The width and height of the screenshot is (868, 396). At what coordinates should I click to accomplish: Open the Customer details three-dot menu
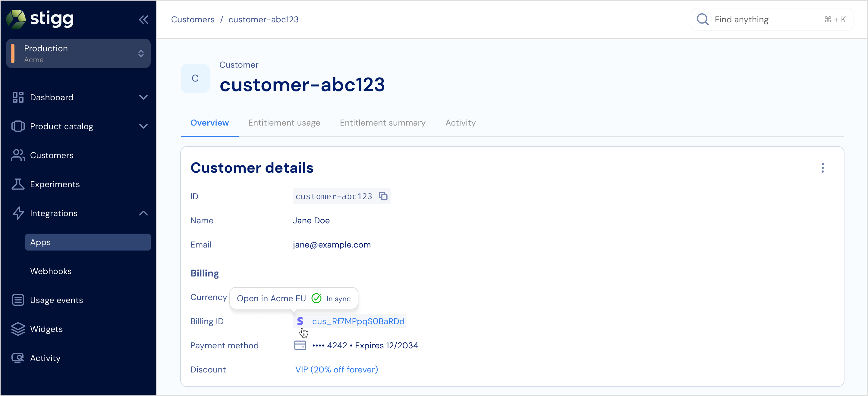(822, 168)
